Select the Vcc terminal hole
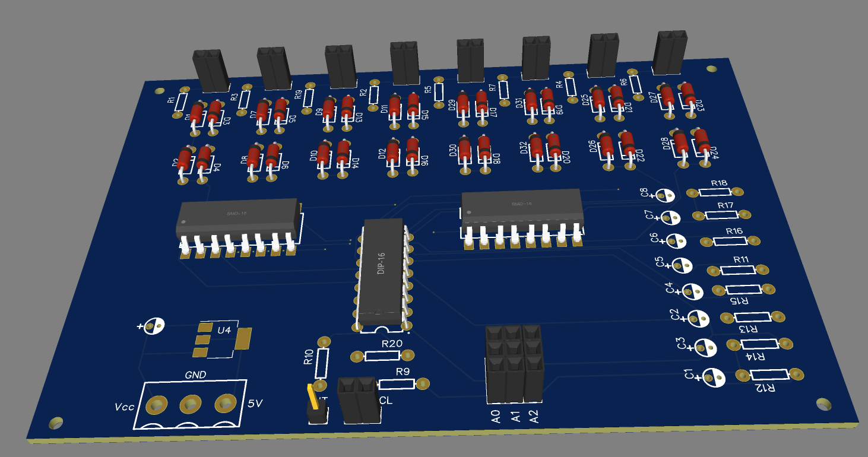Screen dimensions: 868x457 157,406
